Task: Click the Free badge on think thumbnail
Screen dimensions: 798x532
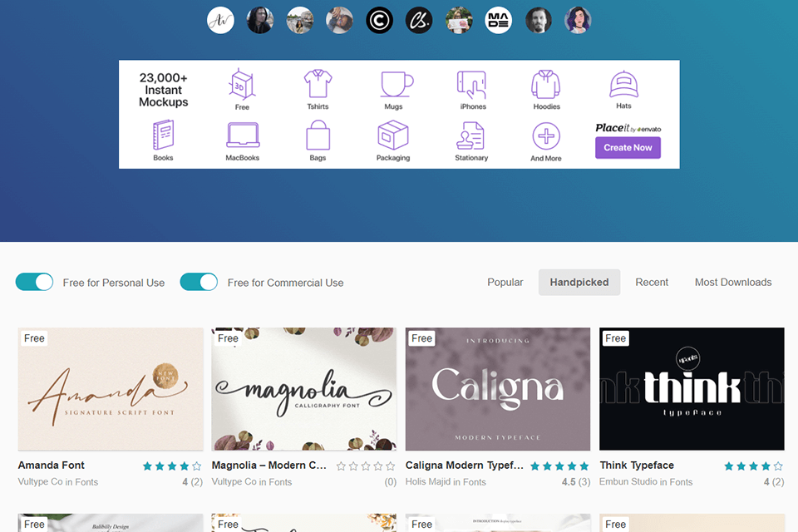Action: pos(616,338)
